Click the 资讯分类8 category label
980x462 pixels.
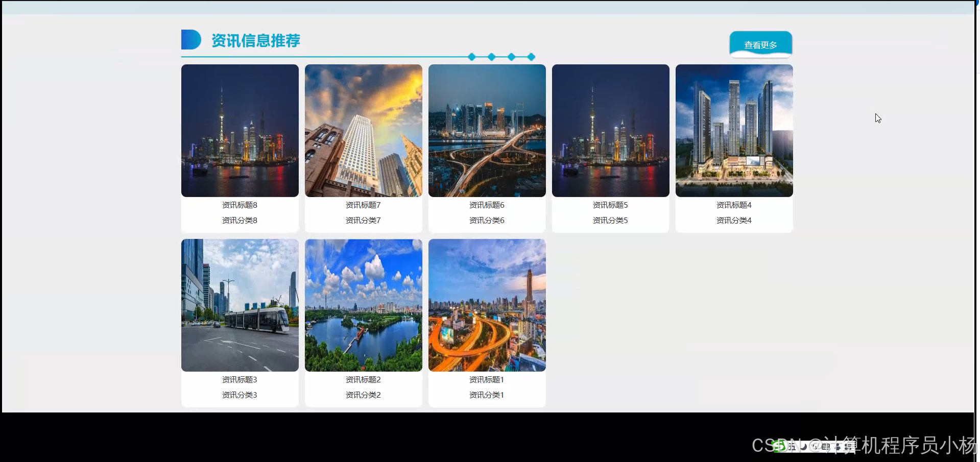240,221
